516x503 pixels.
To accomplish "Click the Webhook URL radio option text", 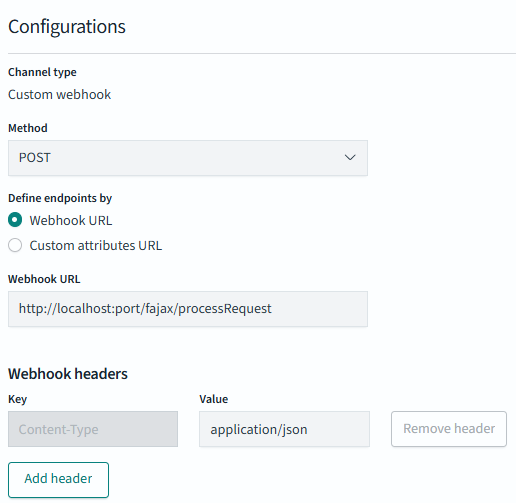I will pos(71,221).
